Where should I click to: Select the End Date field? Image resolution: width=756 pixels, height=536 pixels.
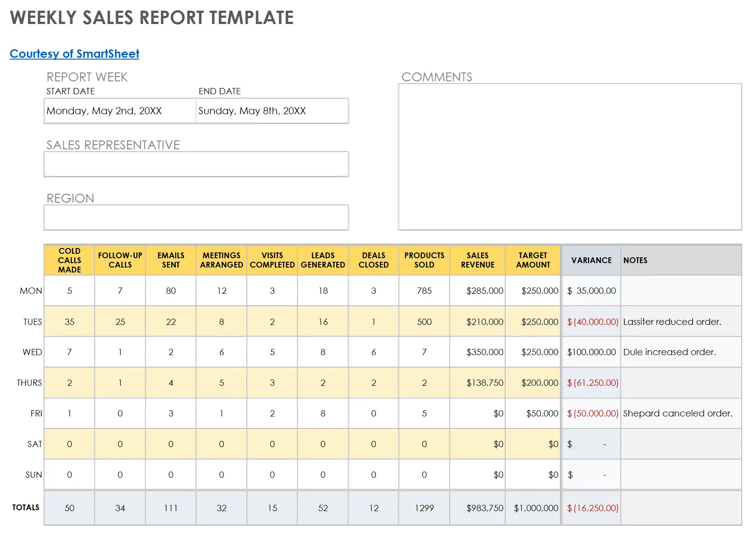[272, 111]
